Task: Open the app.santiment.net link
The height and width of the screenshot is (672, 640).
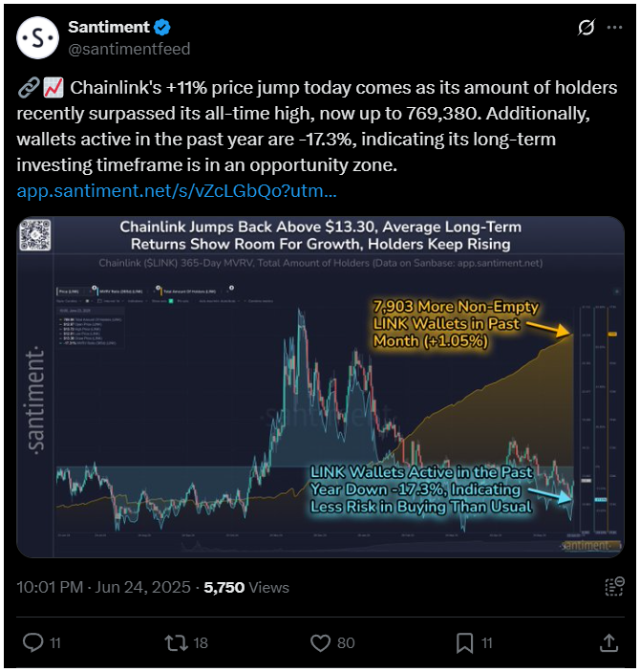Action: (177, 191)
